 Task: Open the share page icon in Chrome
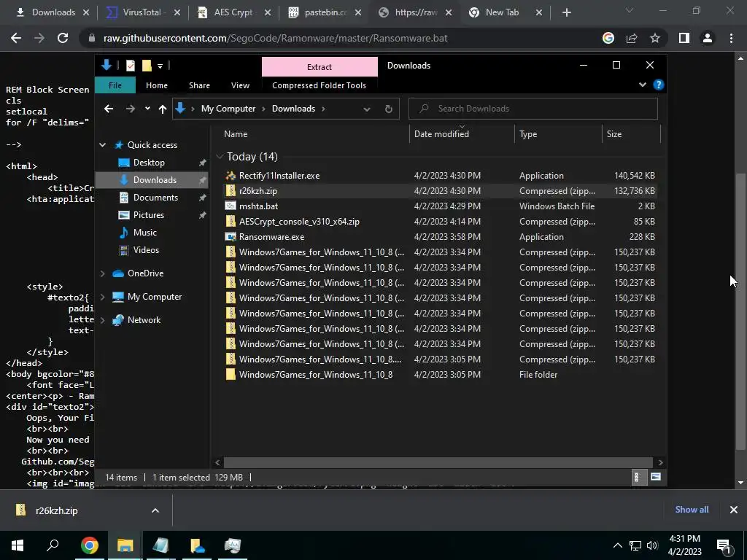(632, 38)
